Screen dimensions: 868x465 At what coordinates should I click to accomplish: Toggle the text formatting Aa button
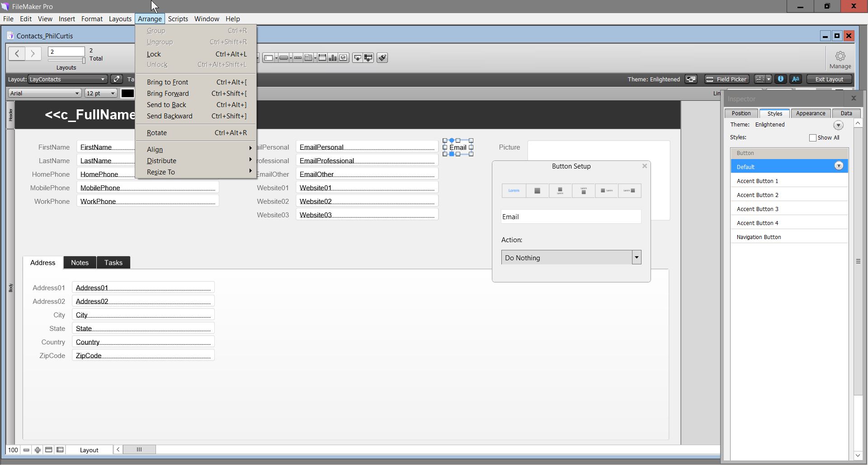tap(796, 79)
